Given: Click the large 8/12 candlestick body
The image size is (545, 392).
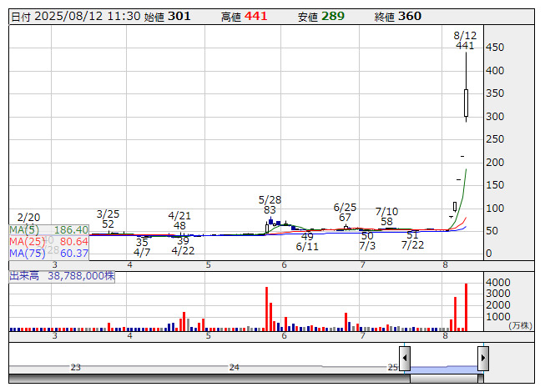Looking at the screenshot, I should tap(466, 103).
